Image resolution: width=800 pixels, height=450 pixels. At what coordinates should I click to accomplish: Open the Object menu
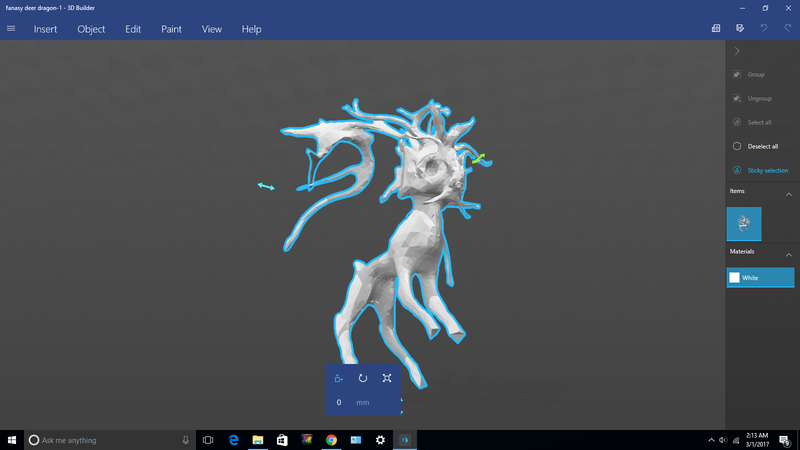coord(91,29)
